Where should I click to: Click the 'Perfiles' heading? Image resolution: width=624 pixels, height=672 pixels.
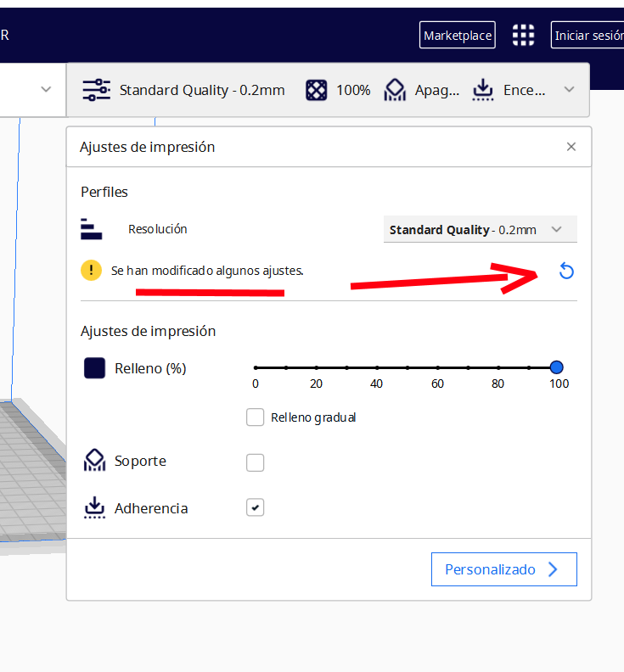pos(104,192)
